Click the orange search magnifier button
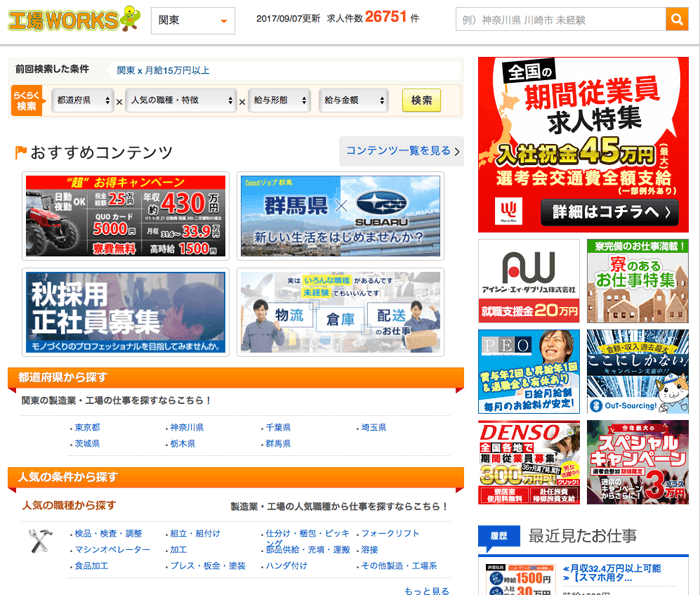The height and width of the screenshot is (595, 700). [x=677, y=19]
